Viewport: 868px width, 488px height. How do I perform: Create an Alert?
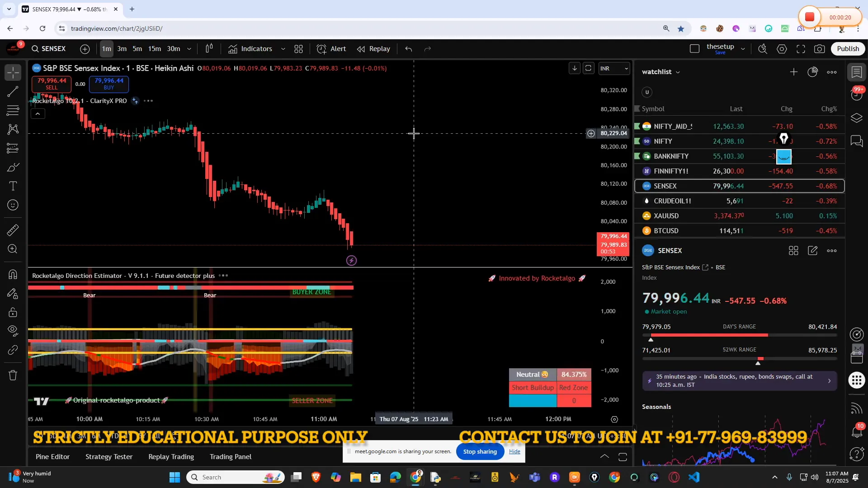coord(331,49)
